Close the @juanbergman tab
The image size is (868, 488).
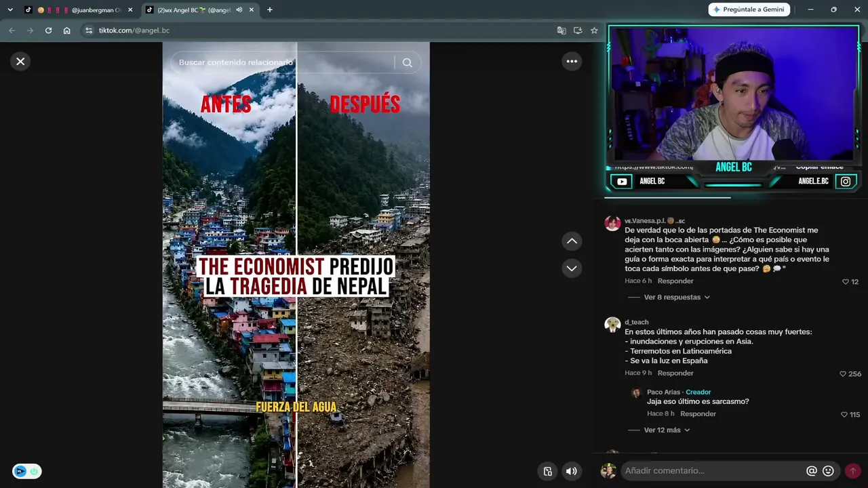click(130, 9)
